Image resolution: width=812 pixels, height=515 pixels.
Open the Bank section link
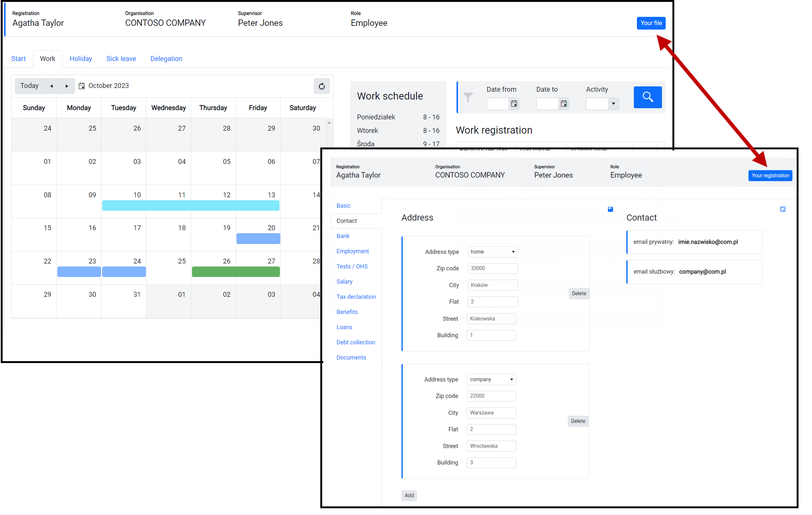click(343, 236)
